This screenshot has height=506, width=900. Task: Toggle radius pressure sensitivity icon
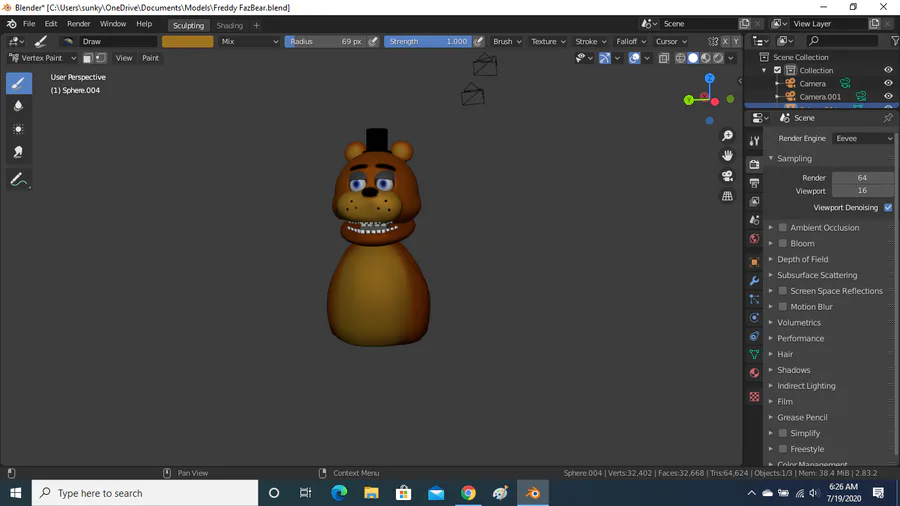[x=373, y=41]
